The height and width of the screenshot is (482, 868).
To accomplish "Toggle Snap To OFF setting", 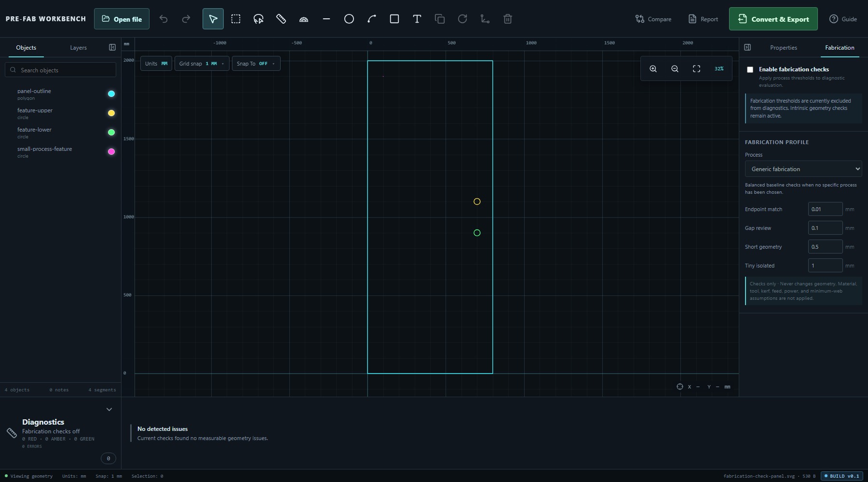I will 256,64.
